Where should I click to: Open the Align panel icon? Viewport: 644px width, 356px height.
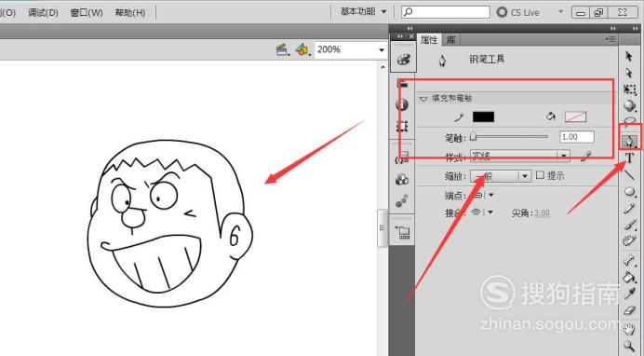tap(402, 84)
